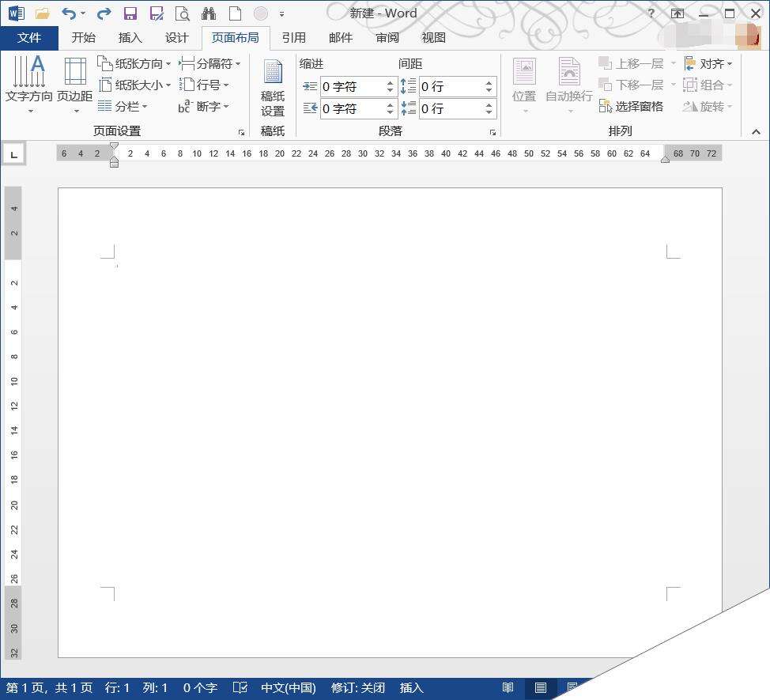Screen dimensions: 770x700
Task: Click the spacing before input field
Action: (x=451, y=87)
